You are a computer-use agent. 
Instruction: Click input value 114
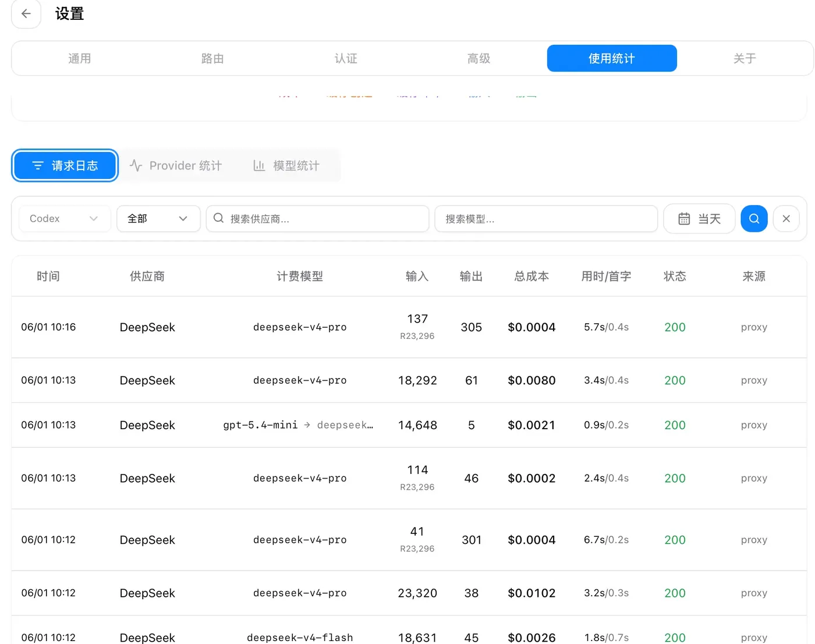point(417,469)
